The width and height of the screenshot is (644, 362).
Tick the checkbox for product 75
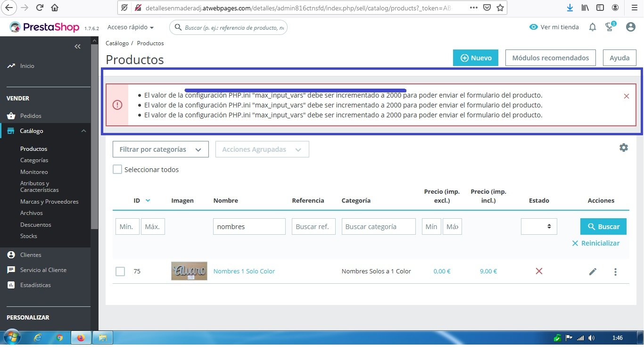click(120, 271)
